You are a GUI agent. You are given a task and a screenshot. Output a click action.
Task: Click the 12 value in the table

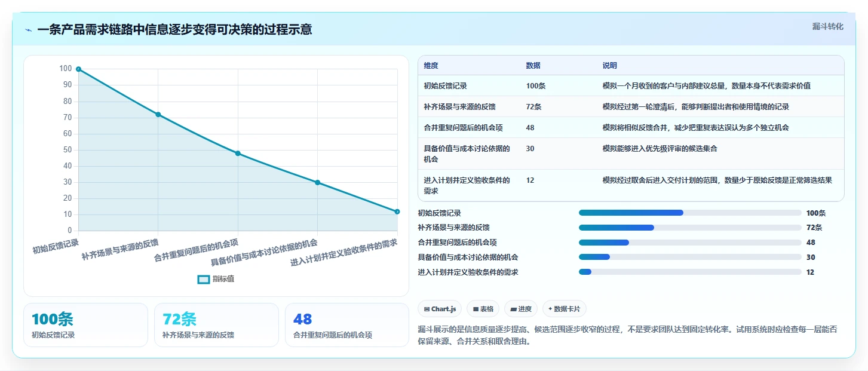click(530, 180)
